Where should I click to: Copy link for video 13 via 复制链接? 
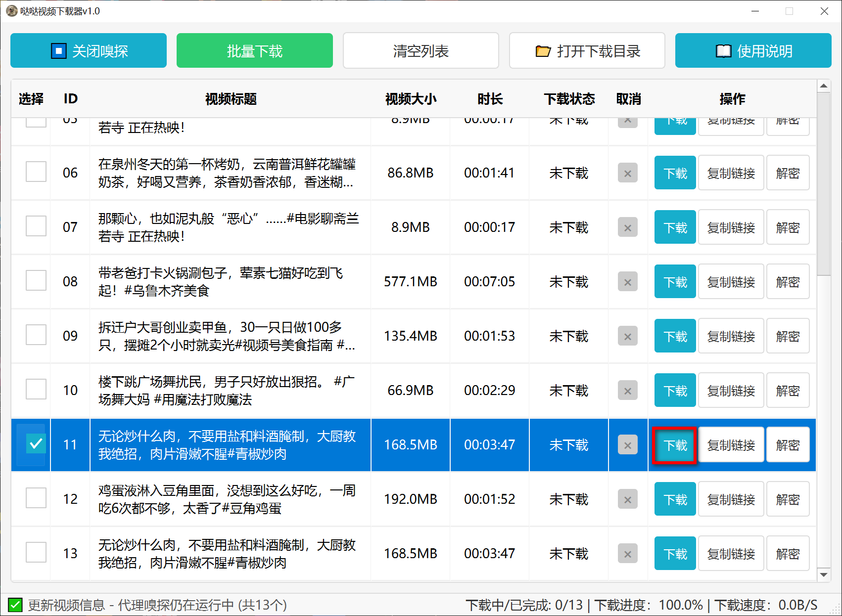click(x=731, y=554)
